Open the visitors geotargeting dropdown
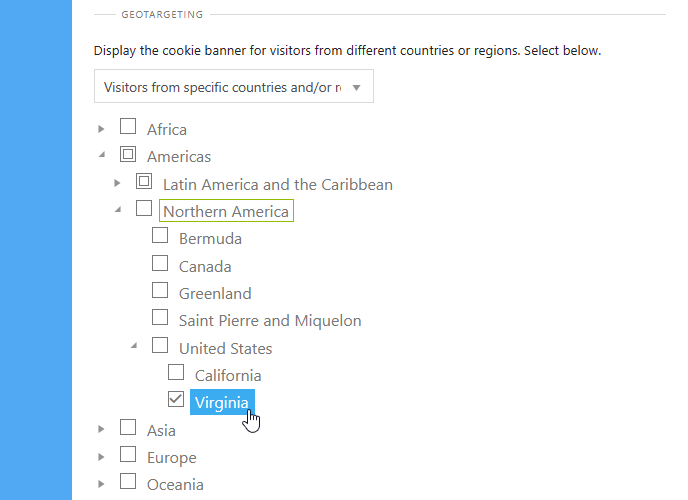The width and height of the screenshot is (688, 500). [234, 86]
